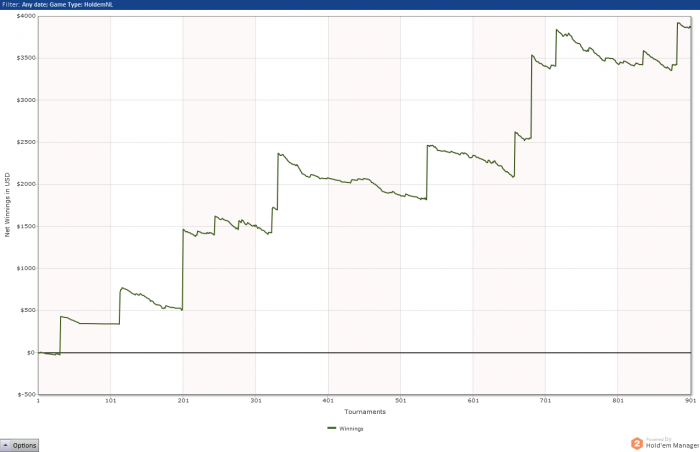Click the x-axis label 101
The image size is (700, 452).
(x=111, y=401)
